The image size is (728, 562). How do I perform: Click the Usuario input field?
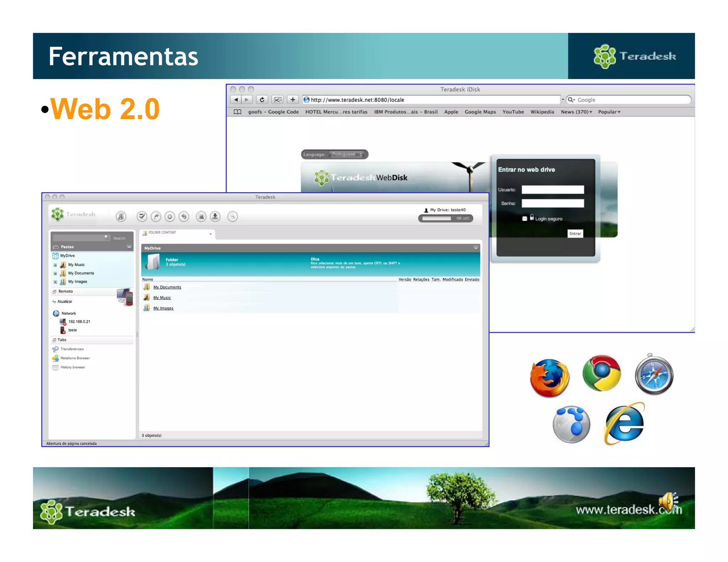552,190
